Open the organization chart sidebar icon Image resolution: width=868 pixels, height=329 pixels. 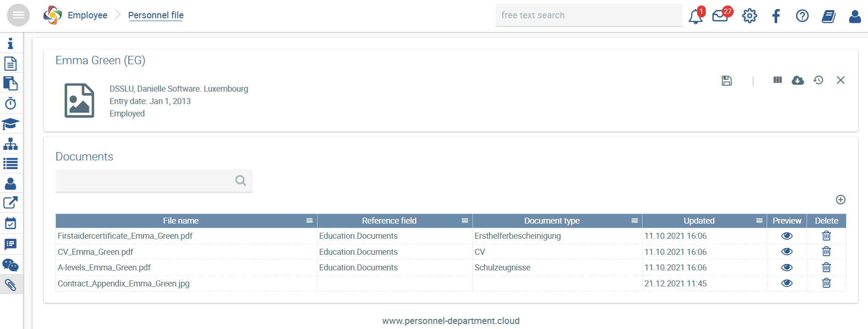[11, 144]
